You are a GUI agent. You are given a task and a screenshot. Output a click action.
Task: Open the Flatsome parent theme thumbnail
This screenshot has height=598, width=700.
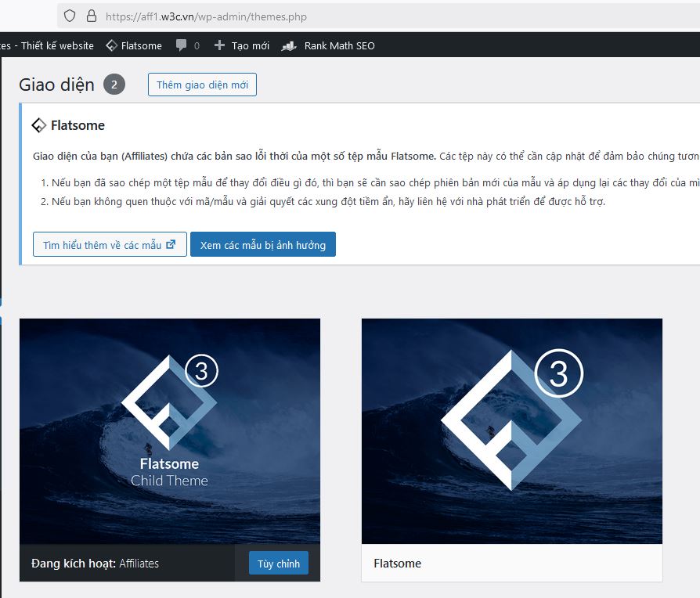click(512, 431)
